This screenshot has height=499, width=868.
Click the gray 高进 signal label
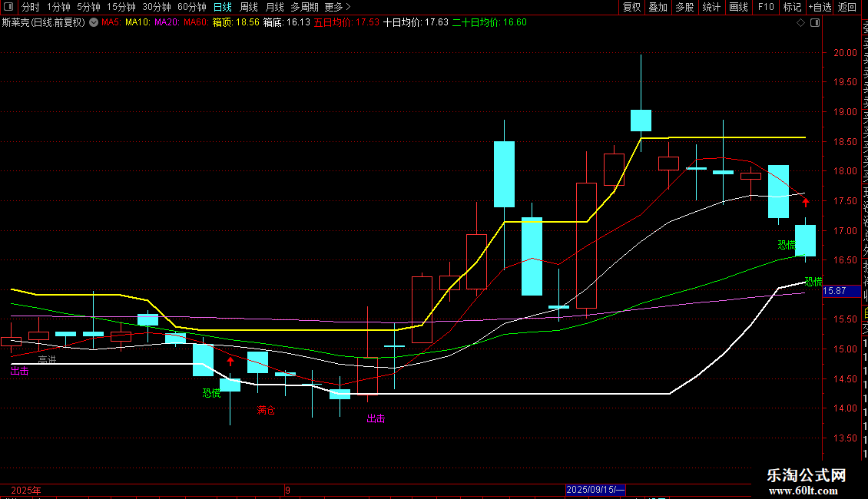tap(47, 359)
